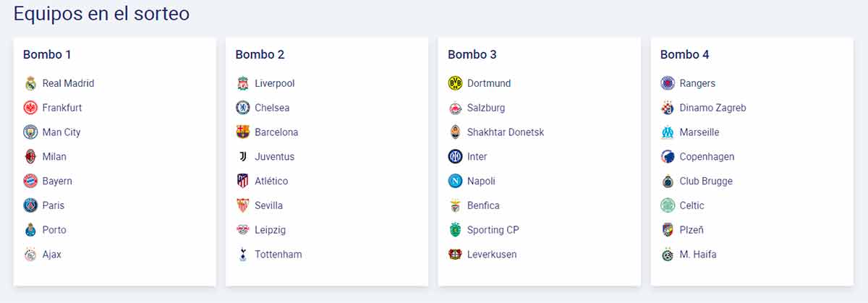Select the Bombo 4 heading
Screen dimensions: 868x303
pos(684,54)
